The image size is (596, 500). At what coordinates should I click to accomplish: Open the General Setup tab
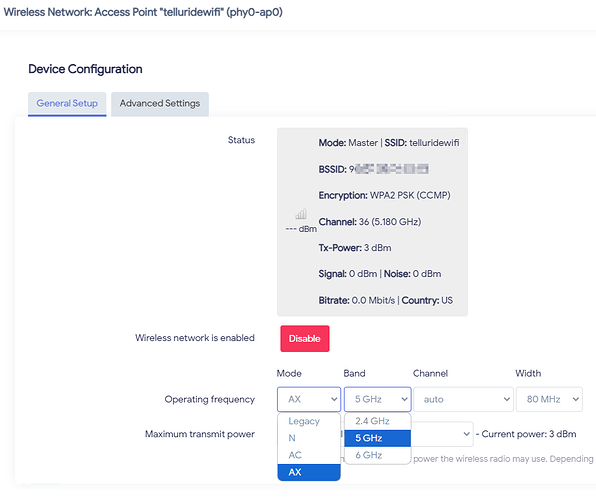click(x=67, y=103)
